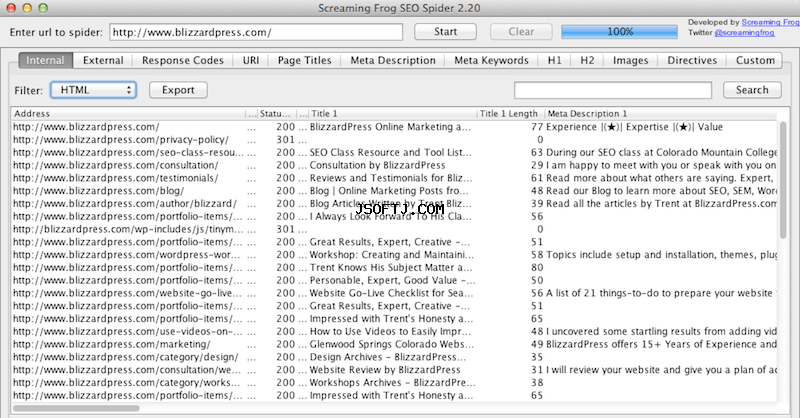Select the use-videos-on-... URL row
800x418 pixels.
click(x=394, y=331)
